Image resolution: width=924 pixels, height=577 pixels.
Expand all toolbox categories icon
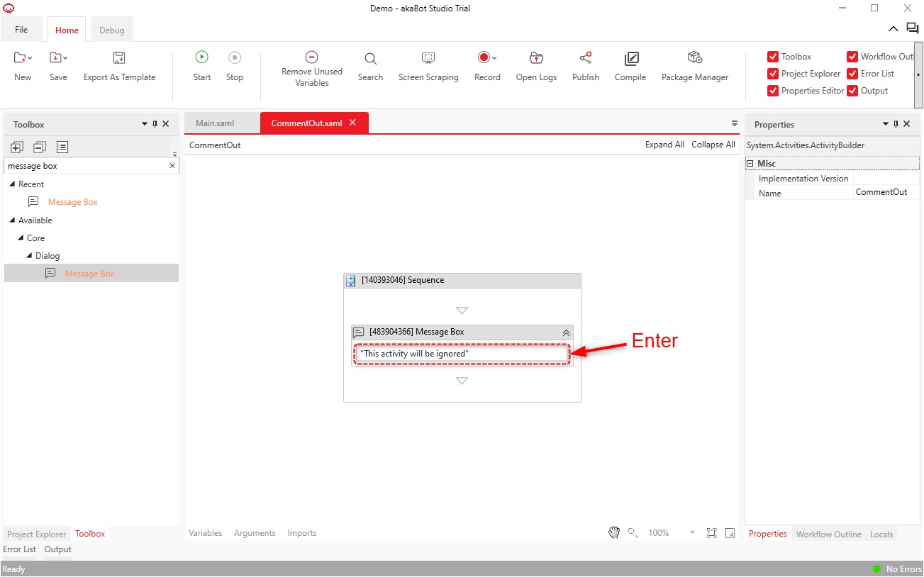17,147
